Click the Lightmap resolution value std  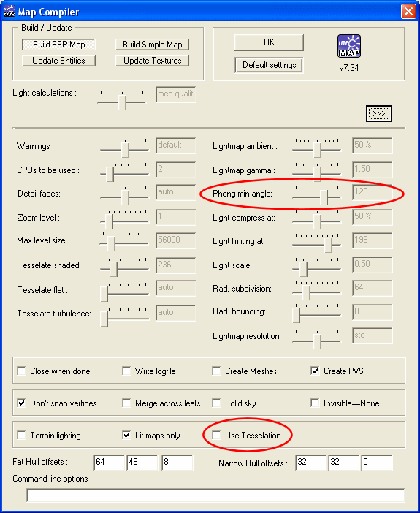tap(373, 336)
